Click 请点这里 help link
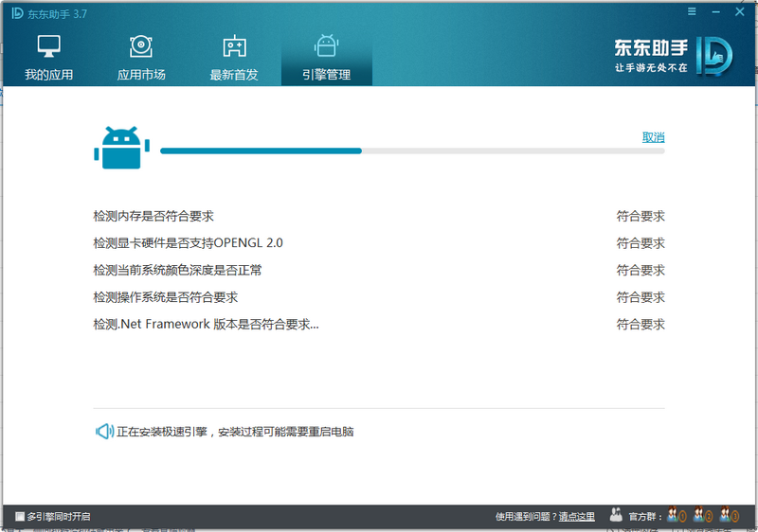Screen dimensions: 758x532 coord(577,517)
